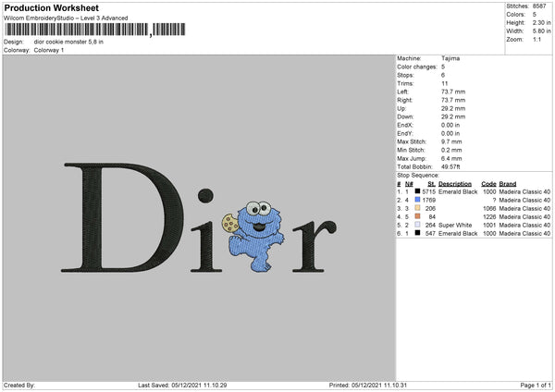Click the thread code 1001
Viewport: 555px width, 392px height.
489,225
